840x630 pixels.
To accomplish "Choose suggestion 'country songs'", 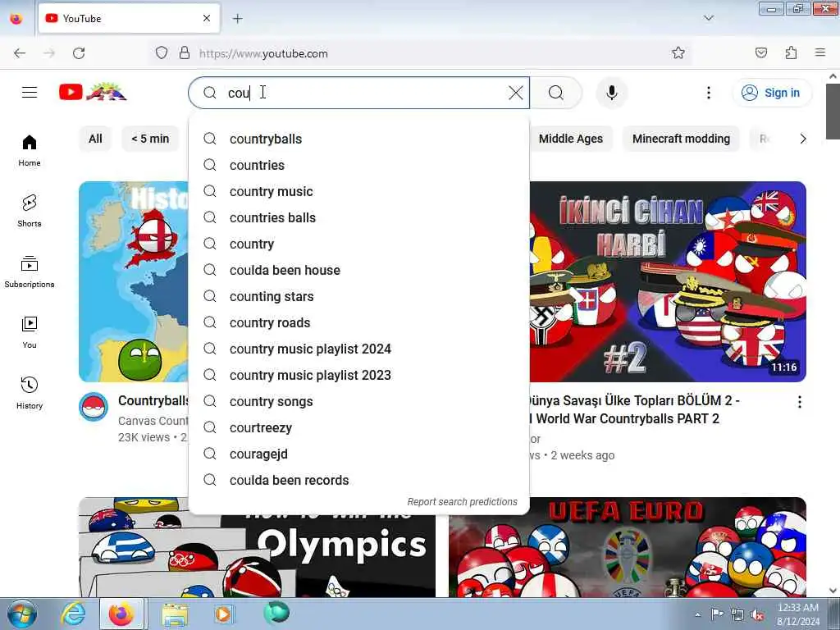I will pos(359,401).
